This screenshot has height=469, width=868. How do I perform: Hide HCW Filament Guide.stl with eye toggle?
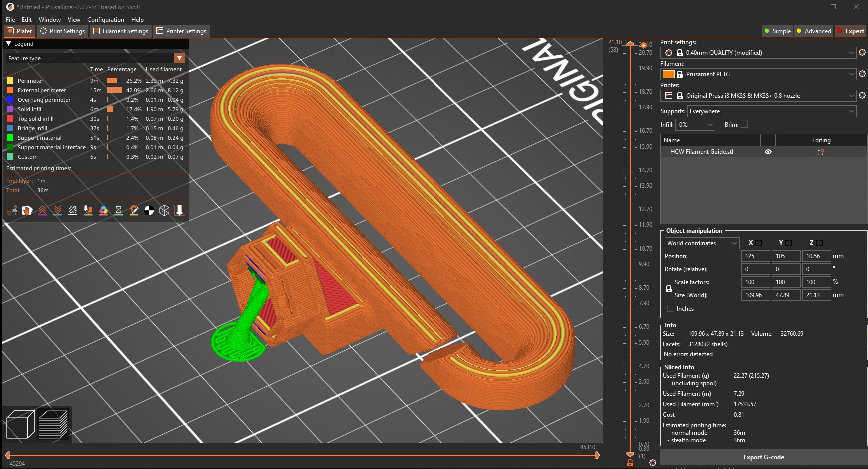point(768,152)
